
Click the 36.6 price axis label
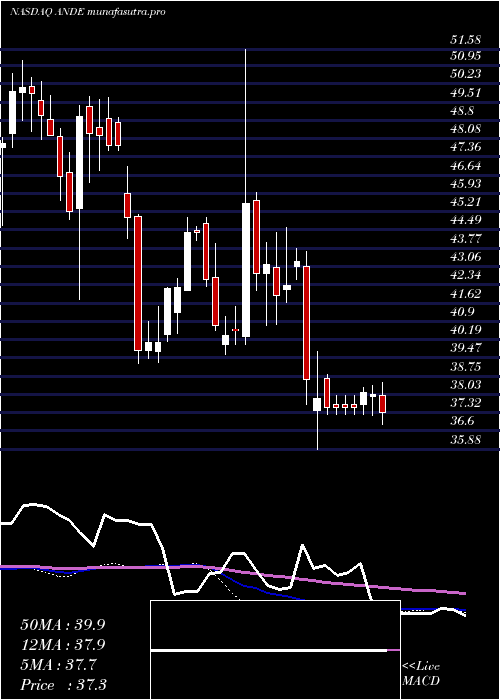(462, 421)
